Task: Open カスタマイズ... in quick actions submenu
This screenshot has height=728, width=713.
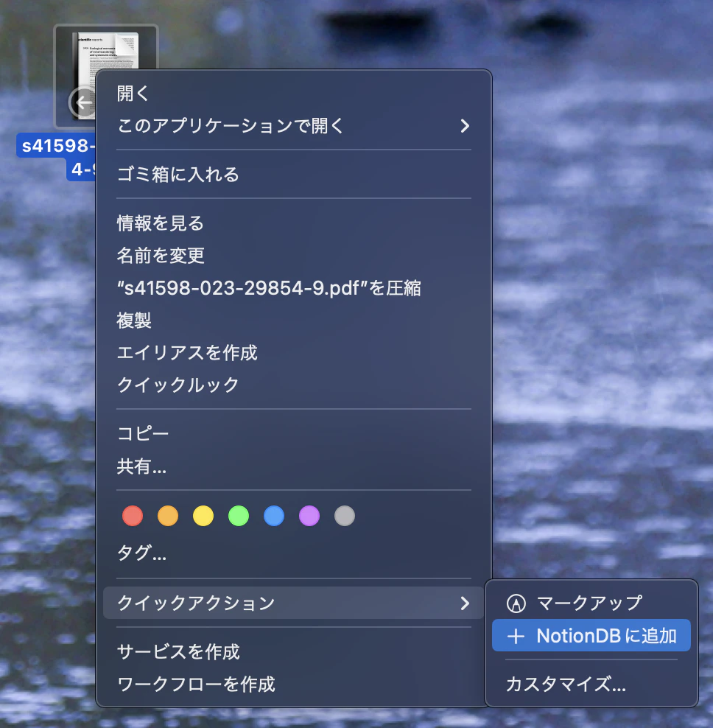Action: [x=591, y=684]
